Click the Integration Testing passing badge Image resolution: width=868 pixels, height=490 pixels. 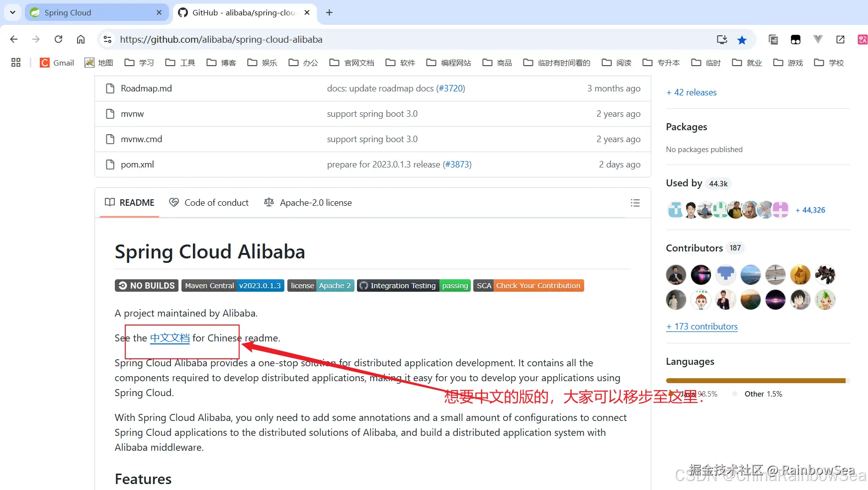(414, 286)
